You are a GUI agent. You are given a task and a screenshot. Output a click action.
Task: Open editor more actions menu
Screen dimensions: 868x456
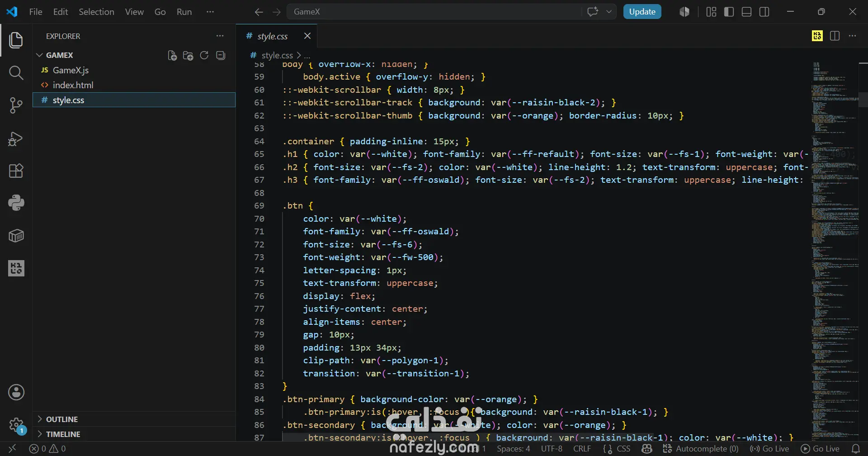852,36
